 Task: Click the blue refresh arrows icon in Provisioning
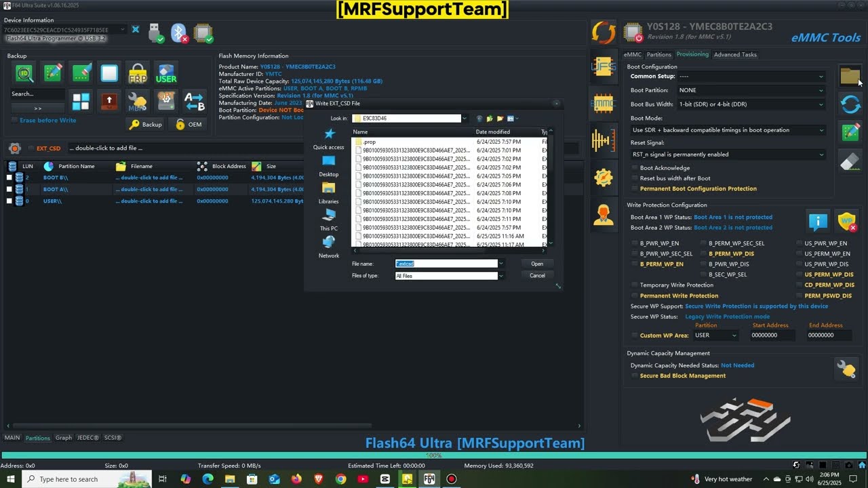tap(850, 104)
